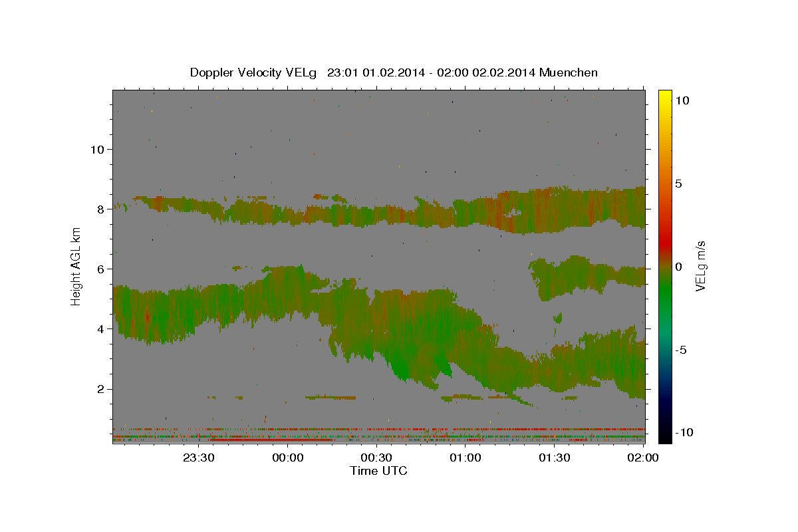The image size is (798, 532).
Task: Click the colorbar value -5 label
Action: tap(681, 350)
